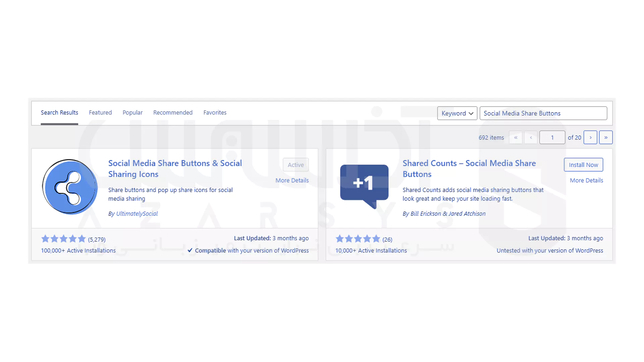This screenshot has width=644, height=362.
Task: Jump to last page double arrow
Action: tap(606, 137)
